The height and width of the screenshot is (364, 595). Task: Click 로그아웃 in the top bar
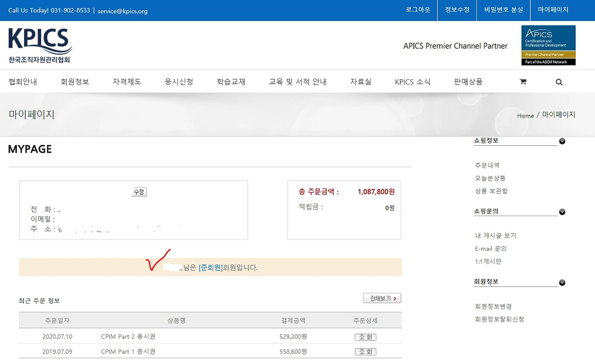(418, 10)
